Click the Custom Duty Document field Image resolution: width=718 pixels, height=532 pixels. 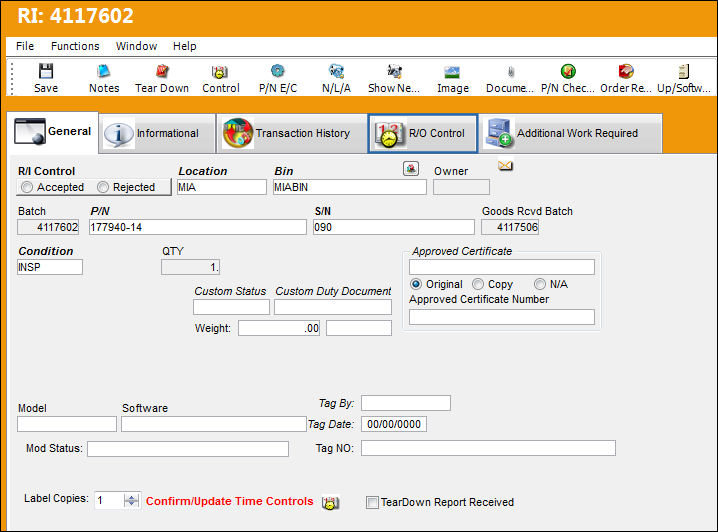333,307
